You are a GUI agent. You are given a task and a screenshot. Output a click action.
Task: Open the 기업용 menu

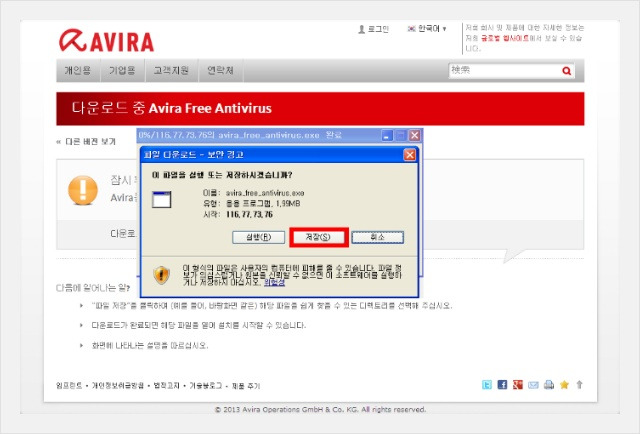(122, 70)
